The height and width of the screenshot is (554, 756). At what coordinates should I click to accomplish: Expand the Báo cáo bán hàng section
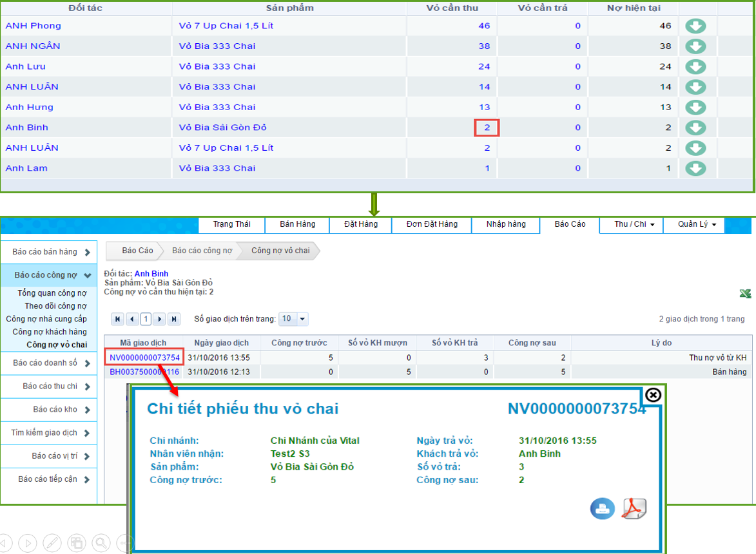(50, 253)
